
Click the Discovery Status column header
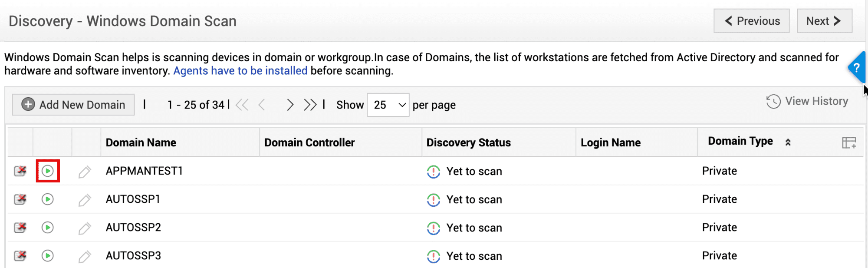(x=468, y=142)
